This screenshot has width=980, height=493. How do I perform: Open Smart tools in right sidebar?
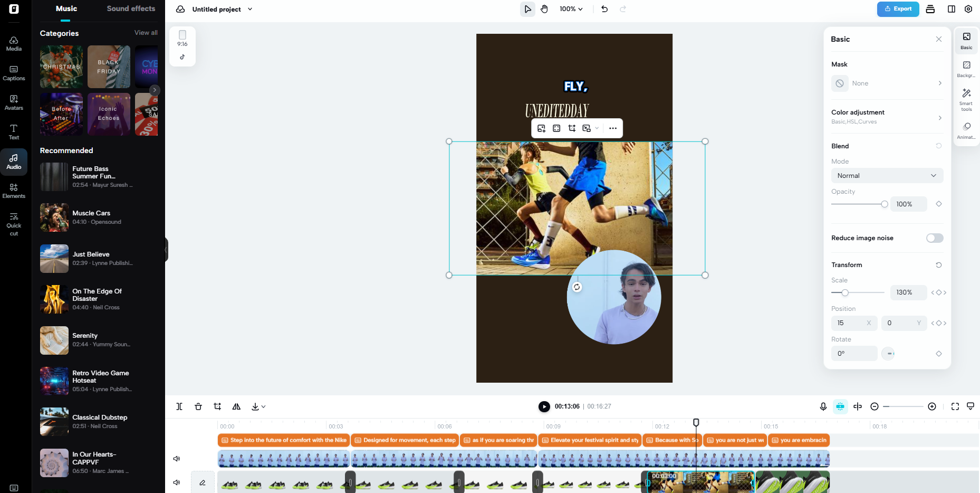click(x=966, y=99)
